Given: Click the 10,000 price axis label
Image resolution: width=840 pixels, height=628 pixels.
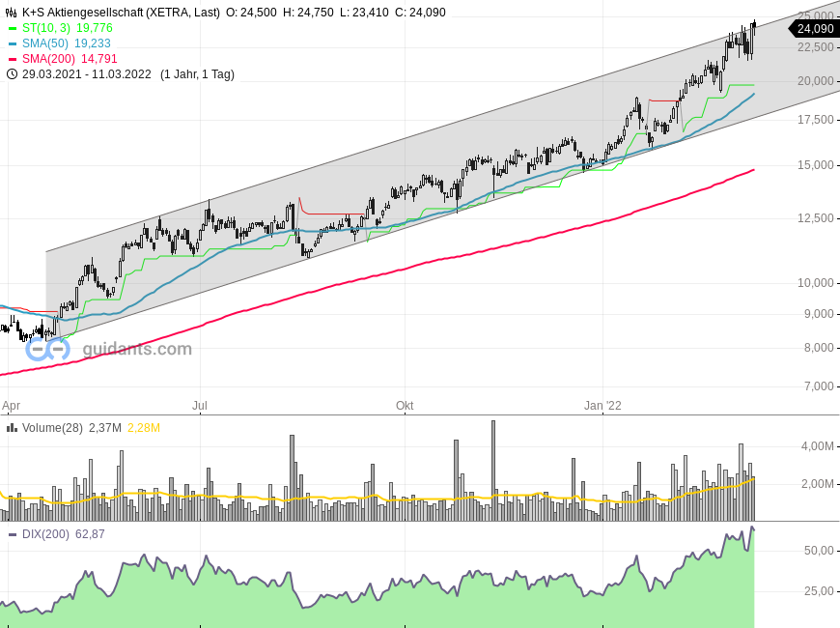Looking at the screenshot, I should click(x=815, y=283).
